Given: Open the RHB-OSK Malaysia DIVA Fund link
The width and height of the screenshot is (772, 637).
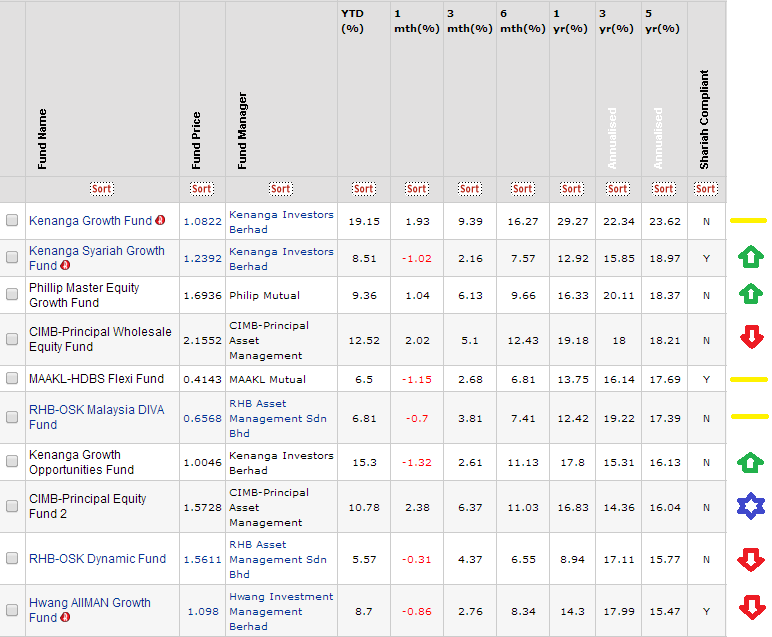Looking at the screenshot, I should 96,417.
